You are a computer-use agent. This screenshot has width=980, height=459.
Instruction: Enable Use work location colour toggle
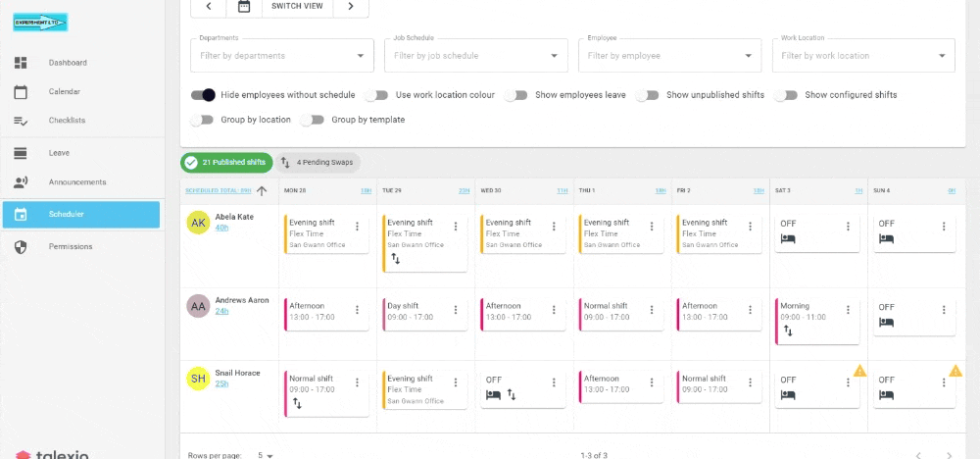tap(377, 95)
